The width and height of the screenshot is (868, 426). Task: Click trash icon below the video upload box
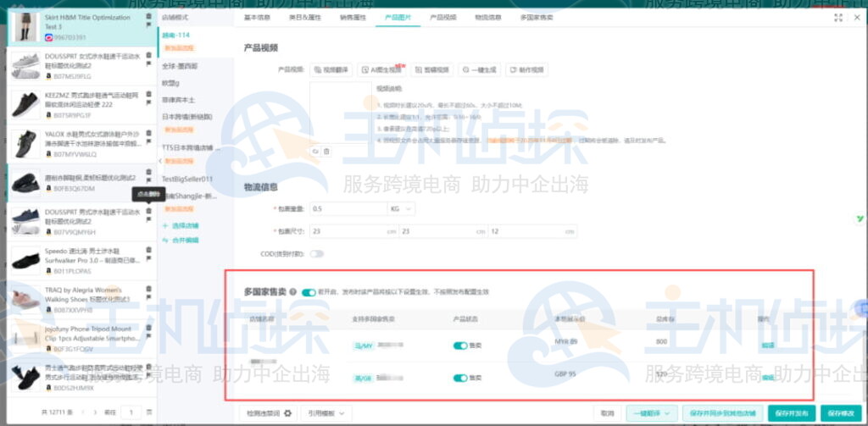[x=326, y=151]
